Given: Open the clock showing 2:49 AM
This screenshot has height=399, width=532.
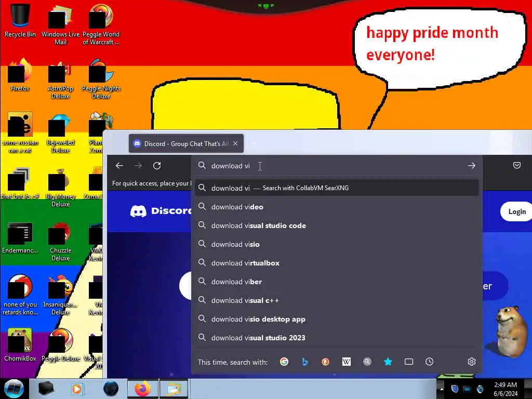Looking at the screenshot, I should point(506,389).
